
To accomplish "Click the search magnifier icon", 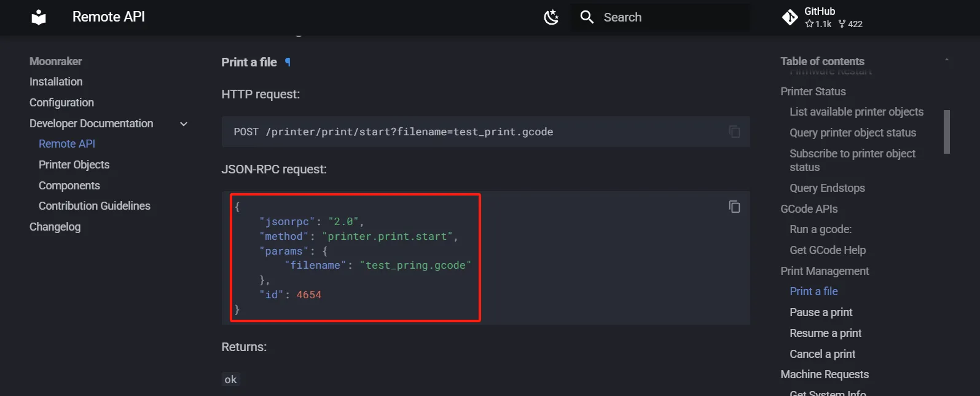I will (x=587, y=17).
